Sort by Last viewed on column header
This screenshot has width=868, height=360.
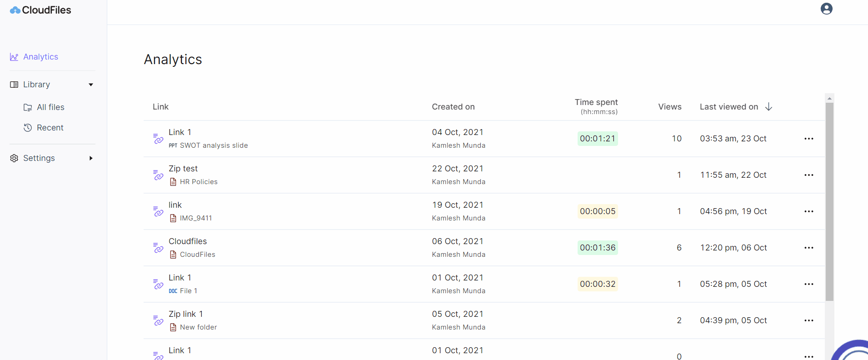coord(728,107)
